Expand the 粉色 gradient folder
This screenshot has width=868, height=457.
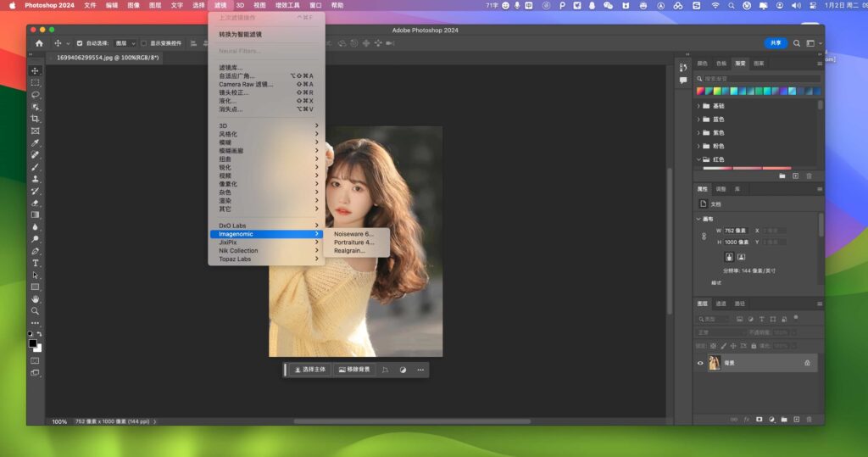698,146
